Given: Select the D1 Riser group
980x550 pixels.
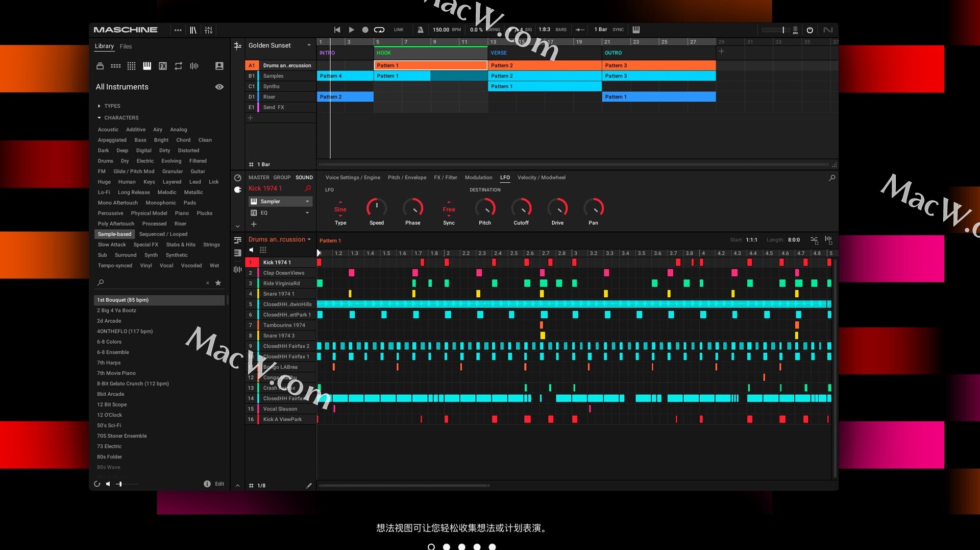Looking at the screenshot, I should pos(280,97).
